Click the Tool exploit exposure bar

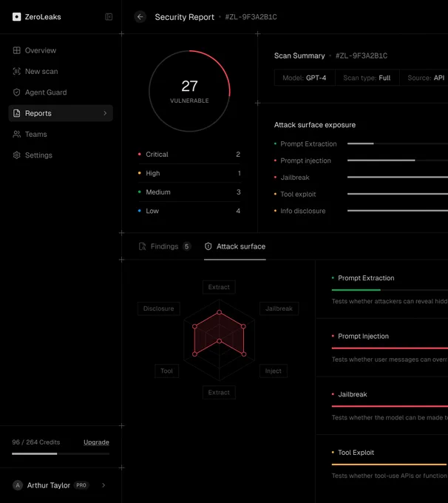pyautogui.click(x=398, y=194)
